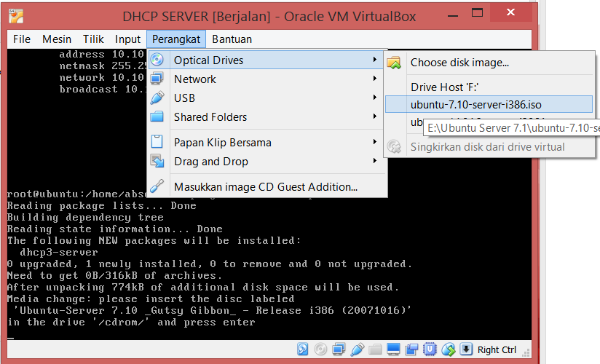This screenshot has width=600, height=364.
Task: Click the 'in the drive /cdrom/' terminal line
Action: 131,323
